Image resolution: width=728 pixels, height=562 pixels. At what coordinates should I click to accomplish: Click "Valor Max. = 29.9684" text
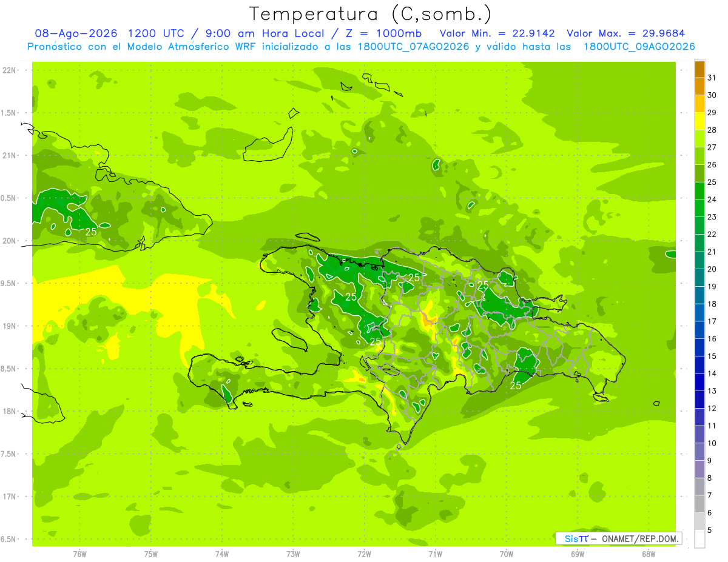click(x=625, y=33)
